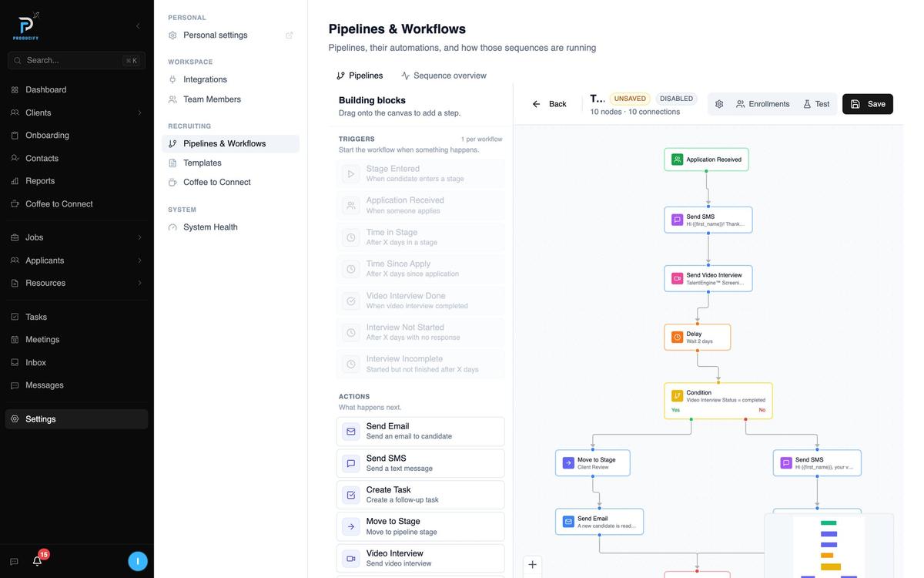Select the Video Interview action block
This screenshot has height=578, width=924.
point(420,558)
